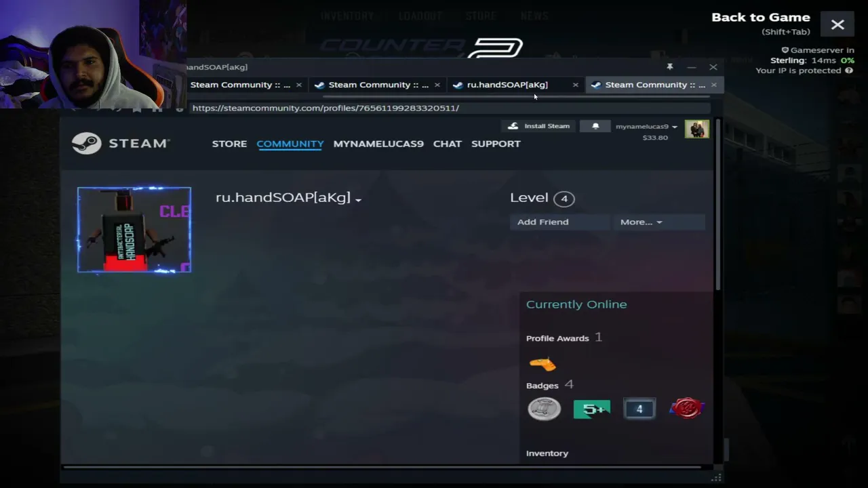Click the ru.handSOAP profile avatar picture
The image size is (868, 488).
(x=134, y=230)
